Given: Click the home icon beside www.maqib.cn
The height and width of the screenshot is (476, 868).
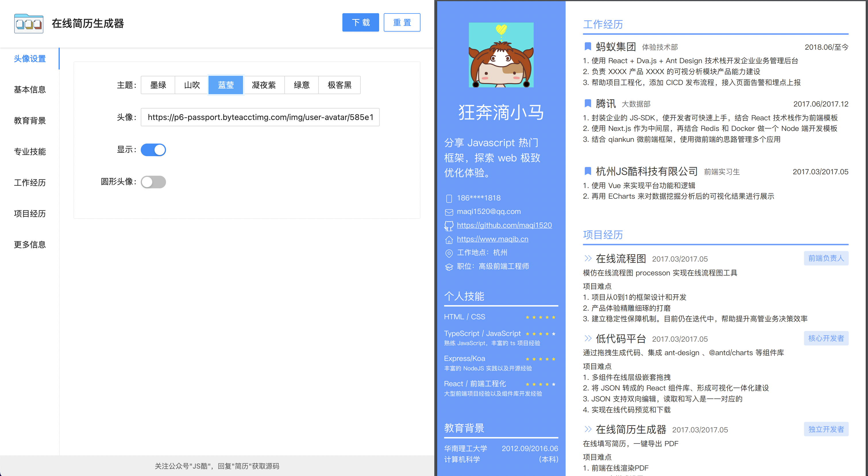Looking at the screenshot, I should click(x=449, y=239).
